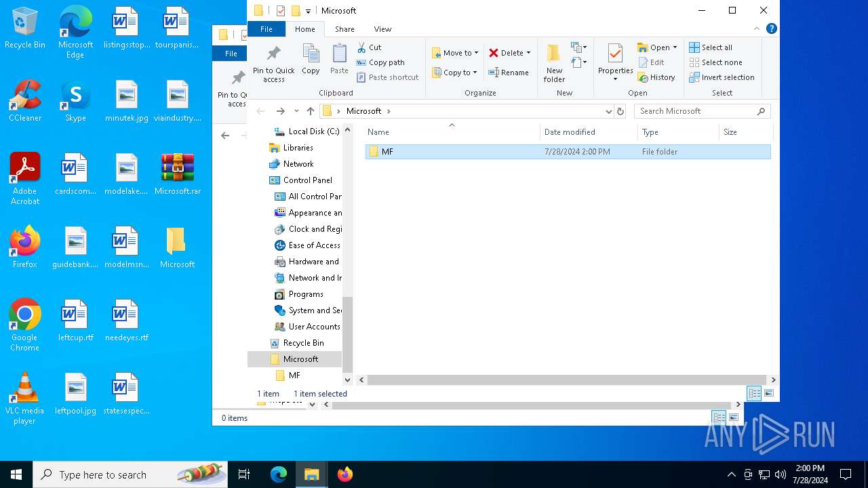The width and height of the screenshot is (868, 488).
Task: Open Microsoft Edge from the taskbar
Action: pyautogui.click(x=279, y=474)
